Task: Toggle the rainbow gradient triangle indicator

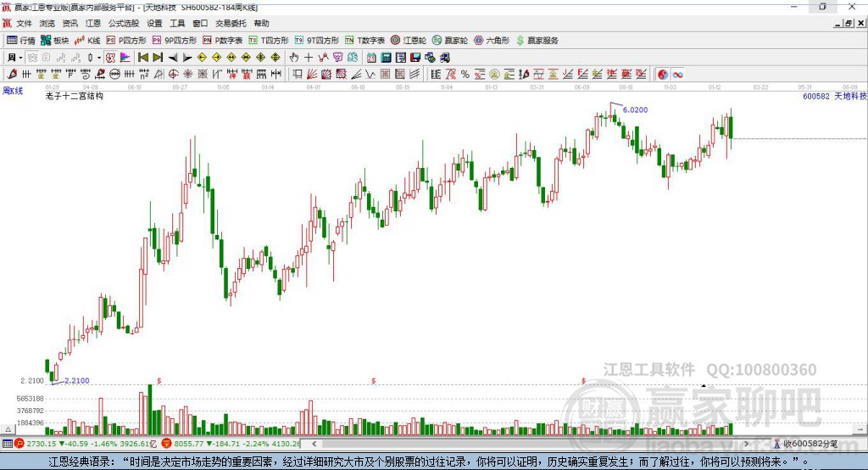Action: [x=125, y=57]
